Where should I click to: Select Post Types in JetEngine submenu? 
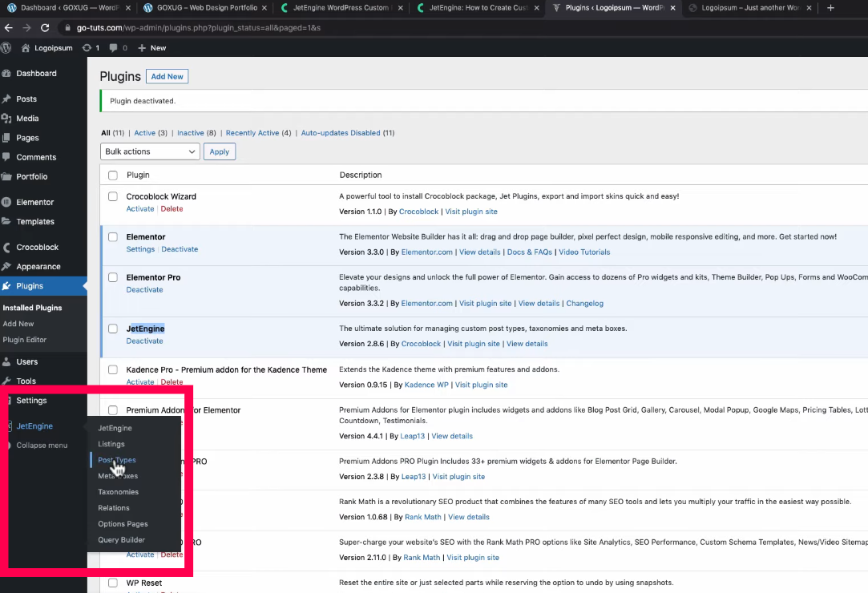(x=117, y=460)
